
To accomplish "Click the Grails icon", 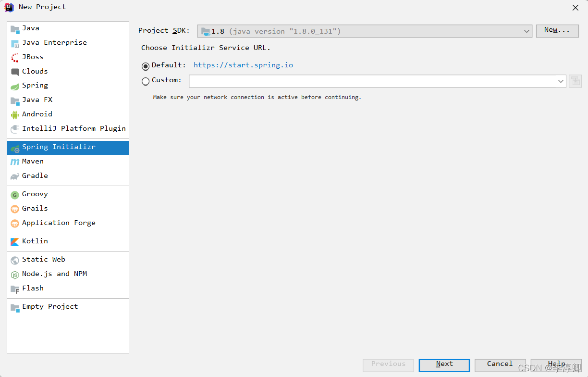I will click(x=15, y=209).
